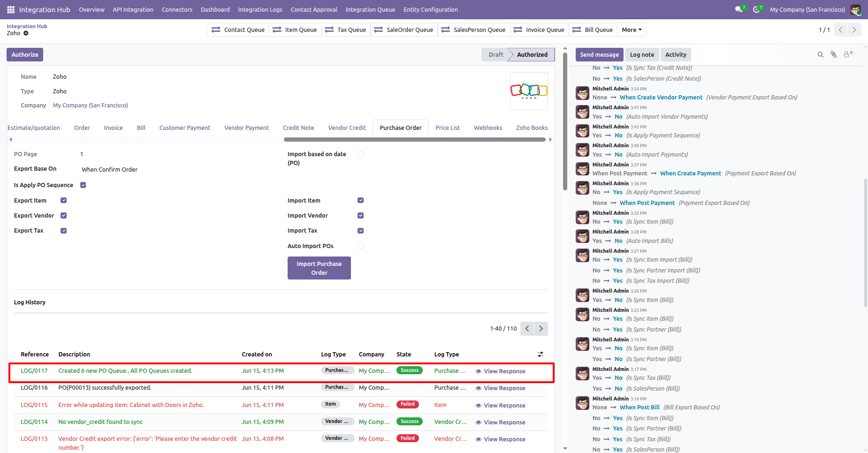Open the gear actions menu beside Zoho
The image size is (868, 453).
[26, 33]
